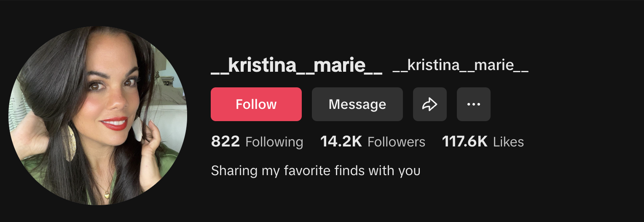This screenshot has height=222, width=644.
Task: Open the Following list label
Action: tap(274, 142)
